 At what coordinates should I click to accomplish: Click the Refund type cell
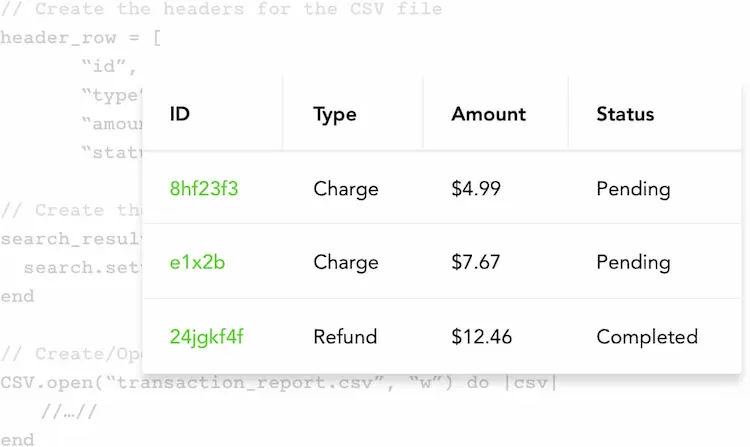click(x=345, y=337)
